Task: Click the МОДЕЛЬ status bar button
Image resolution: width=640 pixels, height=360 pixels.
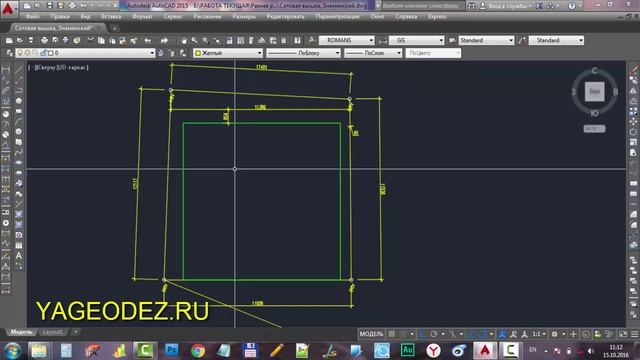Action: pyautogui.click(x=371, y=334)
